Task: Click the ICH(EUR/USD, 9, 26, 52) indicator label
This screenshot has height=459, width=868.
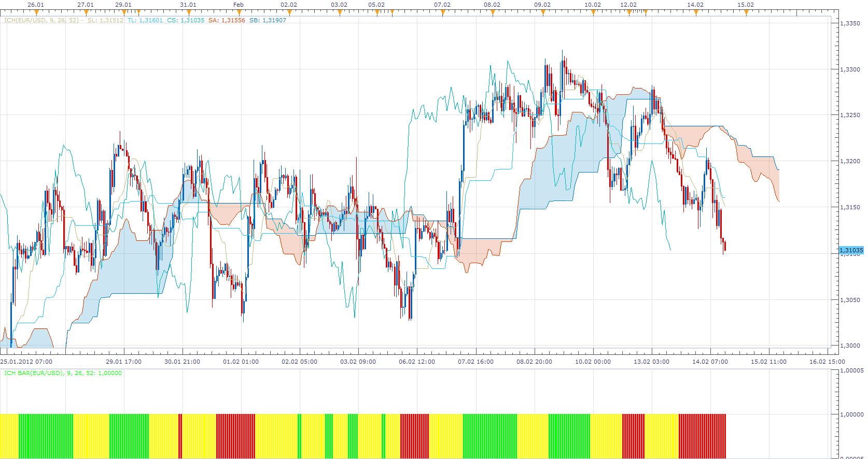Action: click(41, 20)
